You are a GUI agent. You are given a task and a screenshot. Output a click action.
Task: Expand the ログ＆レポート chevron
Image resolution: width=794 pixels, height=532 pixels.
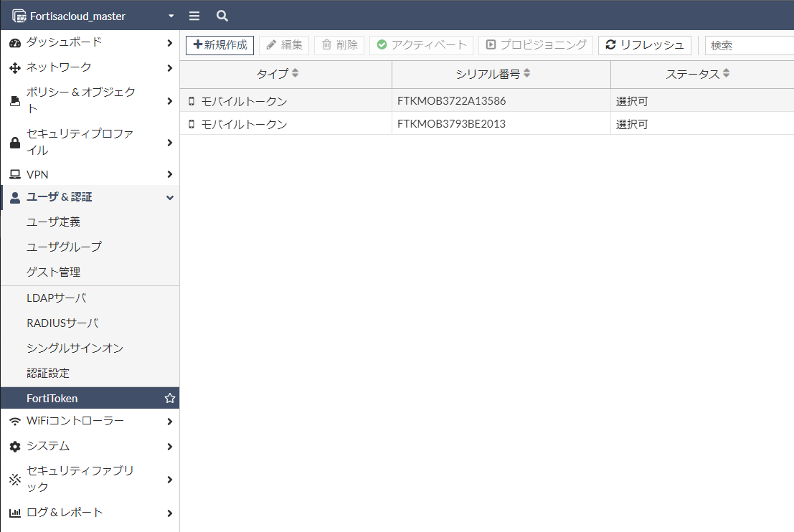(170, 513)
